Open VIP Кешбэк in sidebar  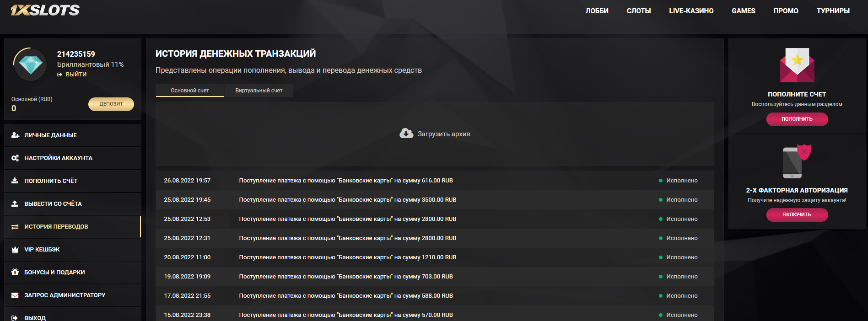(73, 250)
